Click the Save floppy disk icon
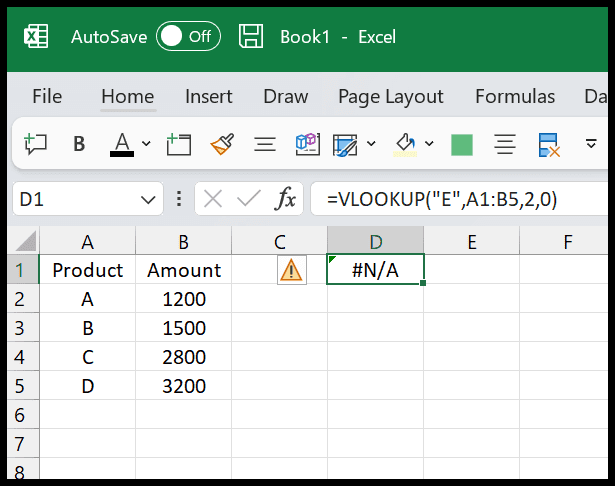The height and width of the screenshot is (486, 615). pos(251,36)
